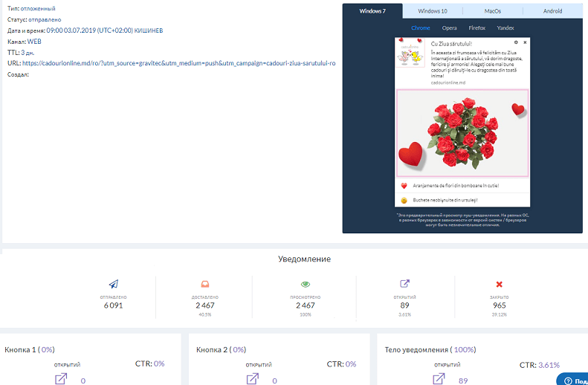Click the gear icon in notification preview
This screenshot has width=588, height=385.
click(x=516, y=42)
